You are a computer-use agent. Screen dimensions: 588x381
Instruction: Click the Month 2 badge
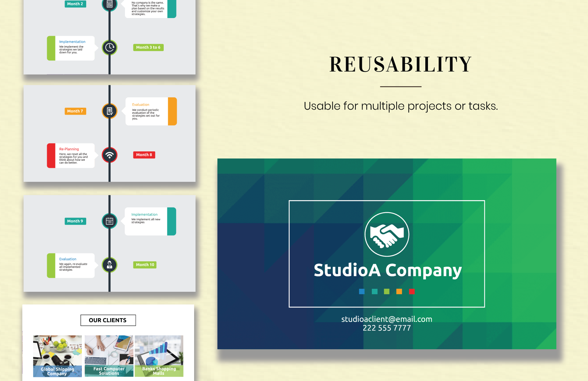[75, 4]
